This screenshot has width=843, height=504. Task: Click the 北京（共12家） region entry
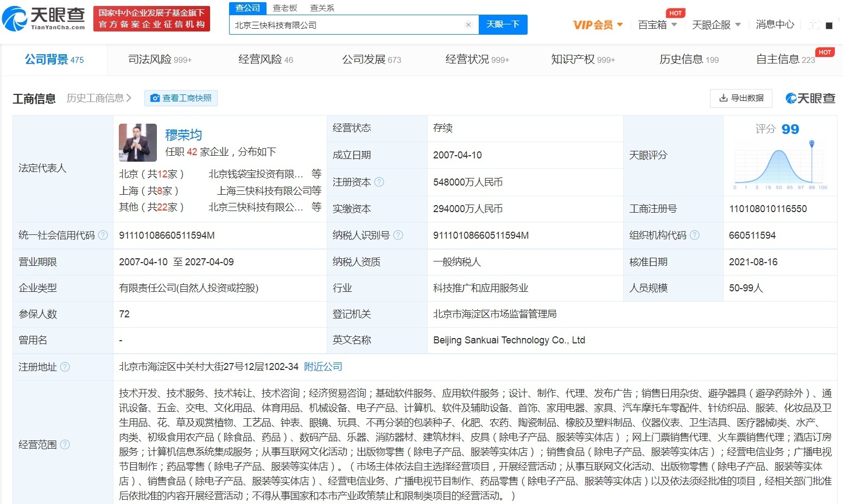coord(151,174)
